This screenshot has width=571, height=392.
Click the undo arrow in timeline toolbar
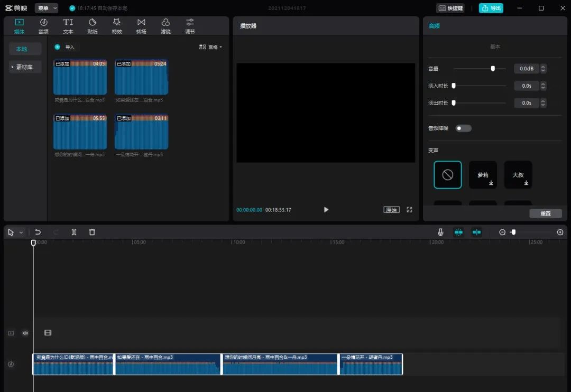pos(38,232)
